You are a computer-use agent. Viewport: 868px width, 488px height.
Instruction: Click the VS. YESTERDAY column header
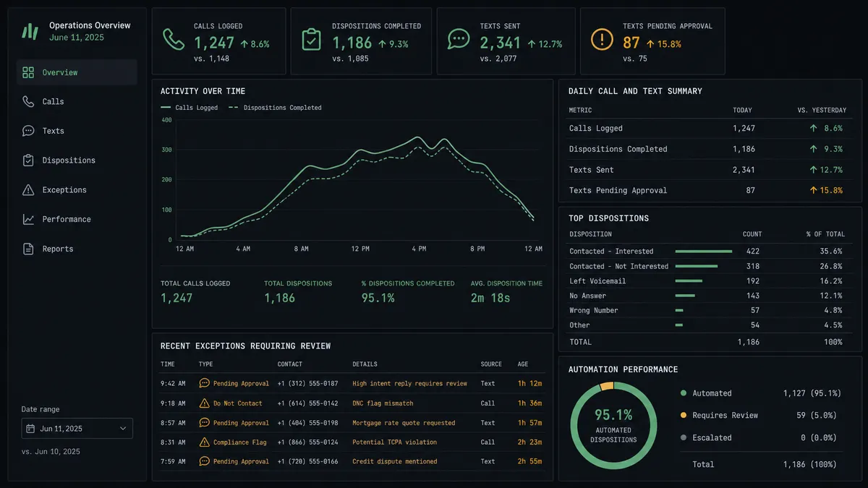(822, 111)
